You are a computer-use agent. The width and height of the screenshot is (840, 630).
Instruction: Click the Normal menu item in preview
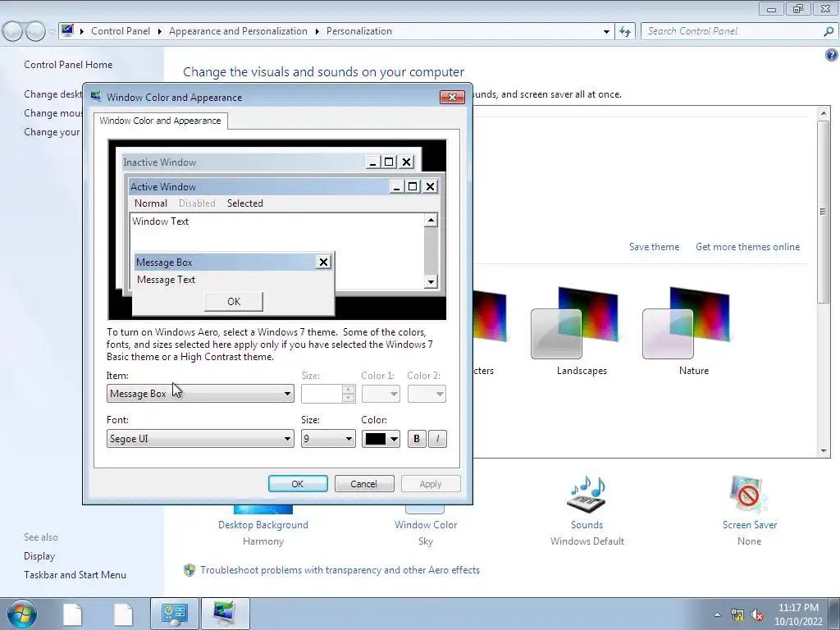(151, 203)
